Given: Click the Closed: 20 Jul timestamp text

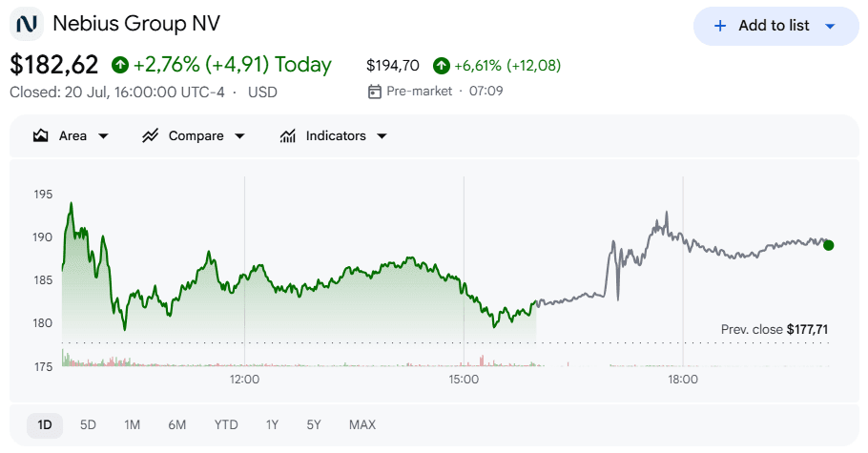Looking at the screenshot, I should click(116, 92).
